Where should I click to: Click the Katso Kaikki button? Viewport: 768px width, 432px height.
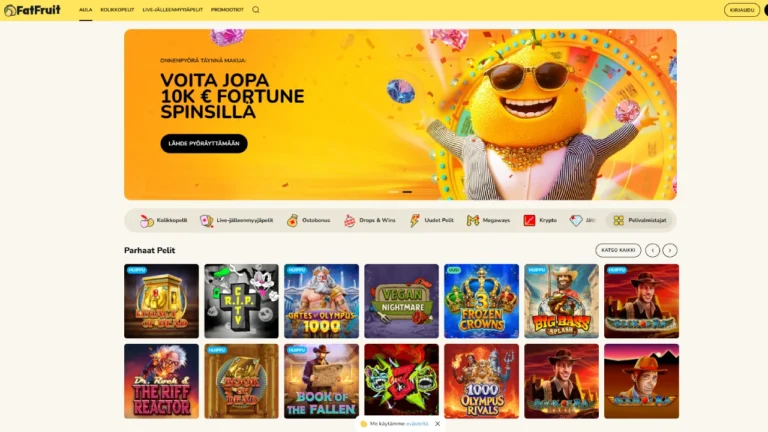click(618, 250)
